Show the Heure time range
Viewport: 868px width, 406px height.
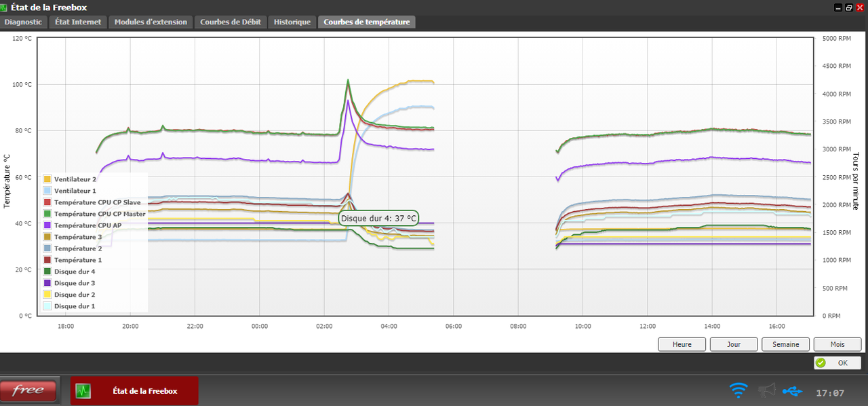pyautogui.click(x=682, y=344)
